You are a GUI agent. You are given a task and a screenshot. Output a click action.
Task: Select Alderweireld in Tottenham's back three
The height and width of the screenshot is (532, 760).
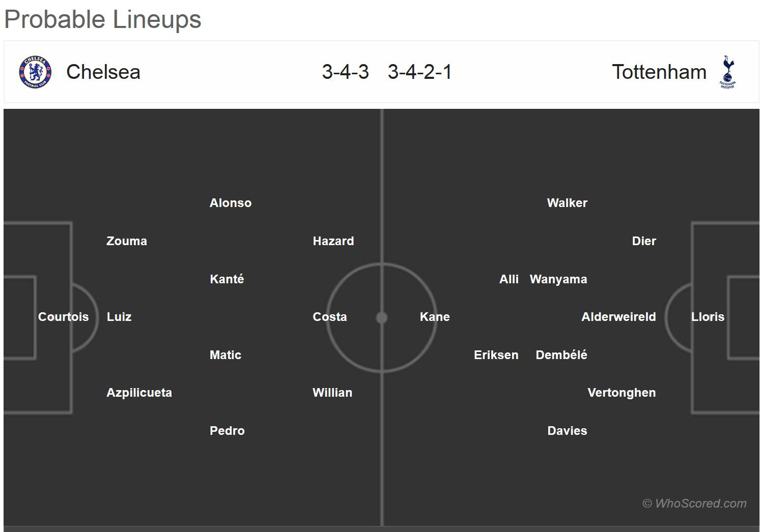[618, 317]
